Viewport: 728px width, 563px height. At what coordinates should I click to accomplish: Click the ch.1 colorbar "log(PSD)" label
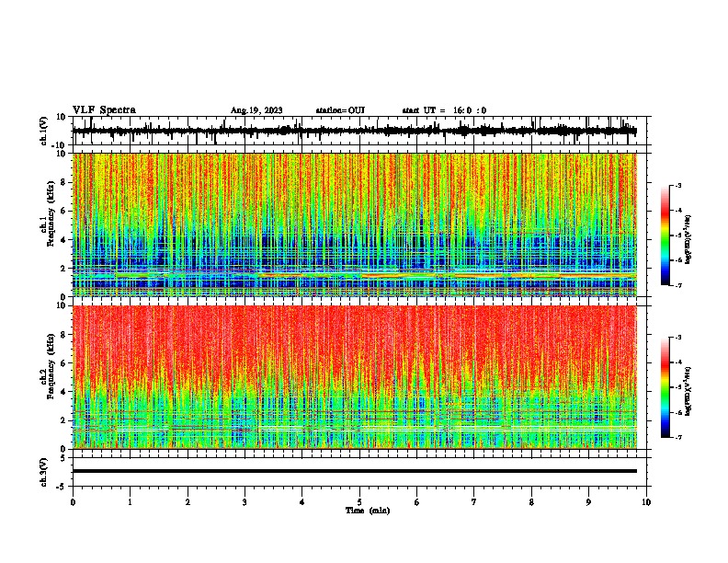688,240
